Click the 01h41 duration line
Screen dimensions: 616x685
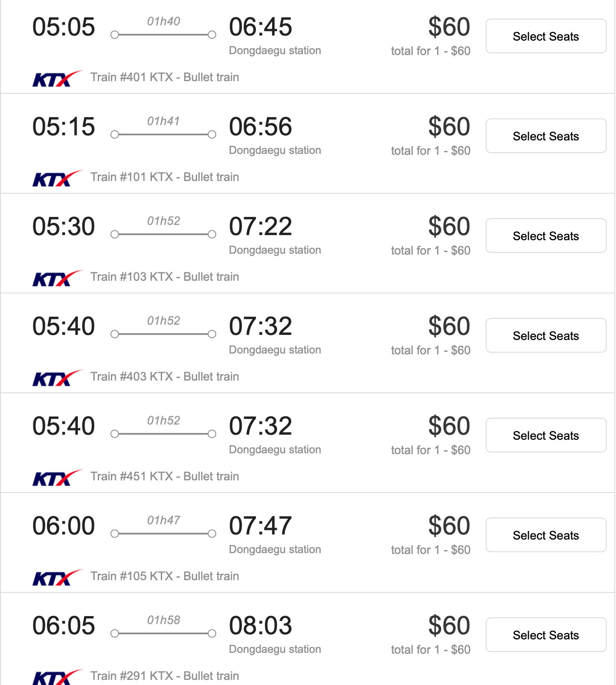[x=163, y=134]
